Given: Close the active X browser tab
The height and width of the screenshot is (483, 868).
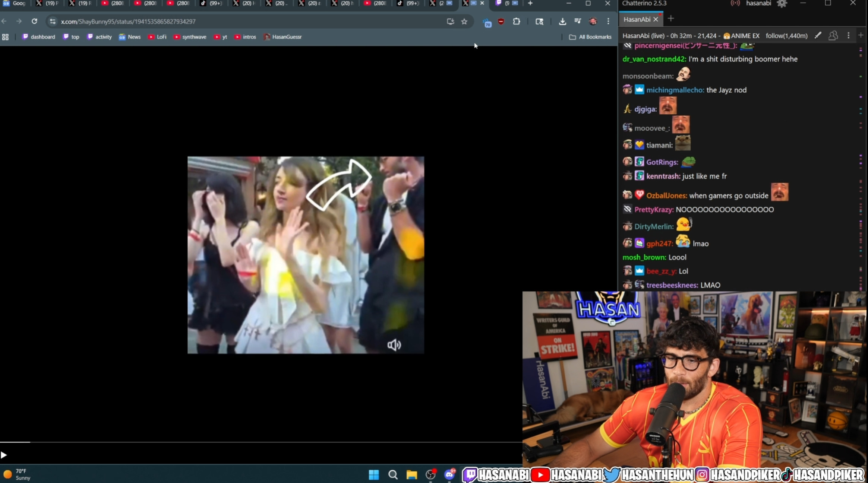Looking at the screenshot, I should [482, 3].
